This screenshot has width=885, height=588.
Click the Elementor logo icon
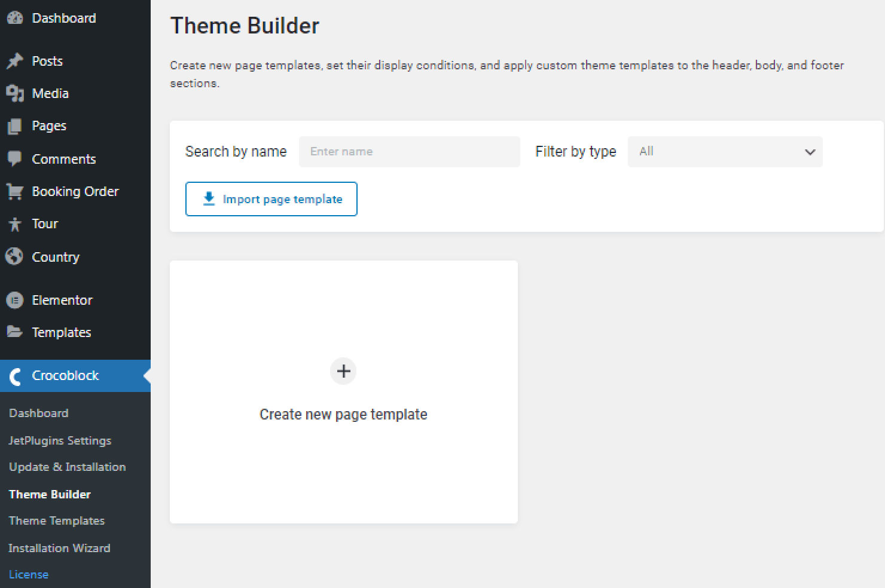[14, 300]
